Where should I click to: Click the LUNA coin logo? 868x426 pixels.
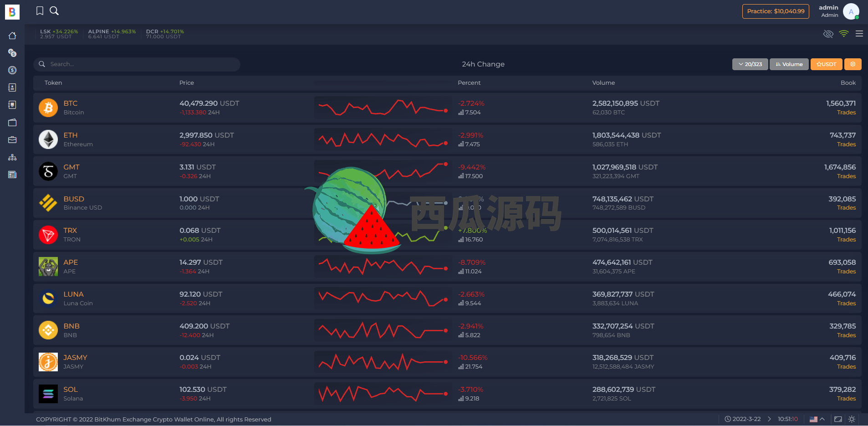(48, 298)
